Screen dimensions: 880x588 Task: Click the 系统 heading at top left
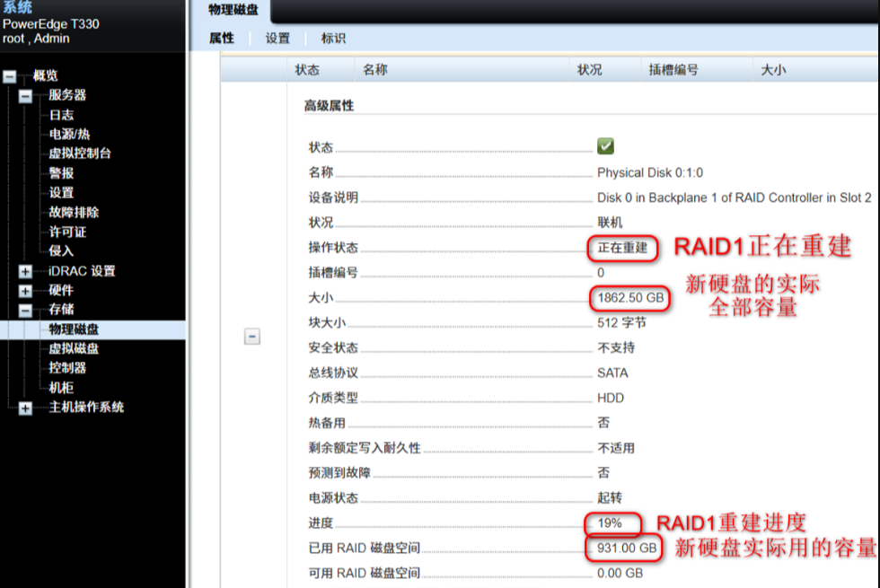pos(17,7)
